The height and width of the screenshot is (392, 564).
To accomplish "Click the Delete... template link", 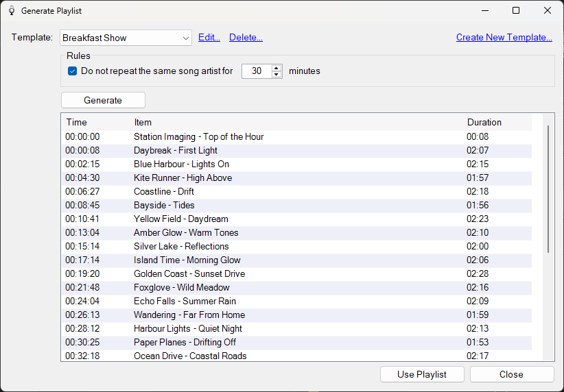I will [246, 38].
